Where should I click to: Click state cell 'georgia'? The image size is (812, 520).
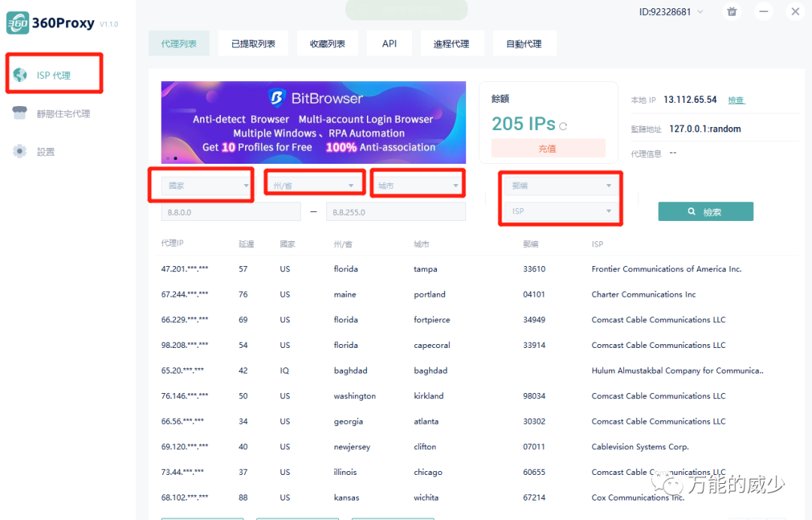click(x=349, y=421)
